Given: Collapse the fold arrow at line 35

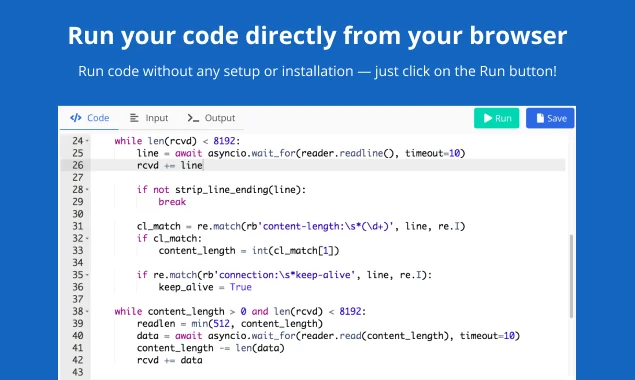Looking at the screenshot, I should tap(87, 275).
